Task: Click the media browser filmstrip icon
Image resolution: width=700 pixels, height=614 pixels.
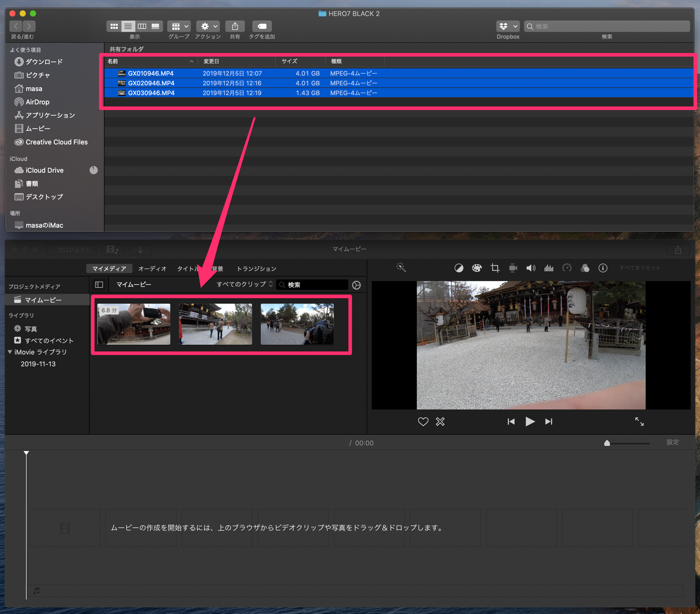Action: [112, 250]
